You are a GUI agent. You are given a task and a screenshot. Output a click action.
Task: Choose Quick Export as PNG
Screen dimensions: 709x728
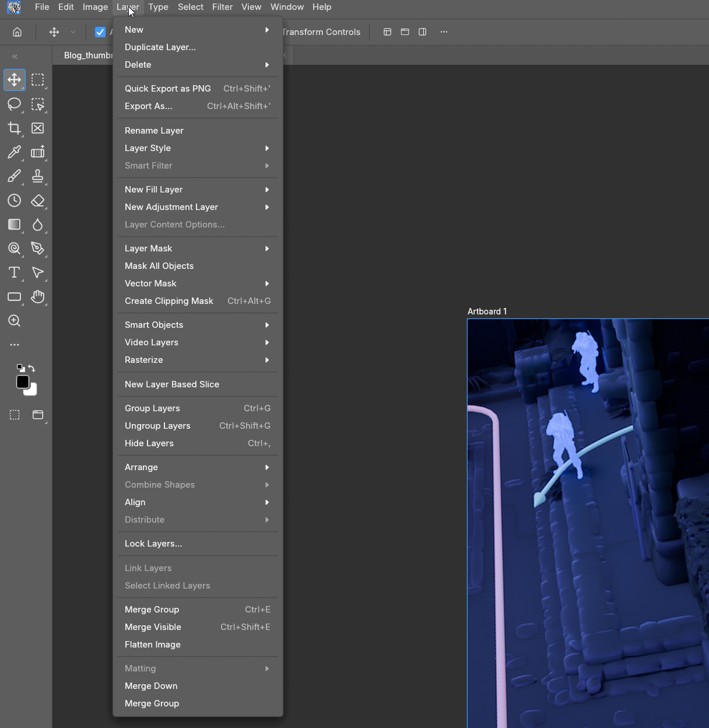pos(198,89)
